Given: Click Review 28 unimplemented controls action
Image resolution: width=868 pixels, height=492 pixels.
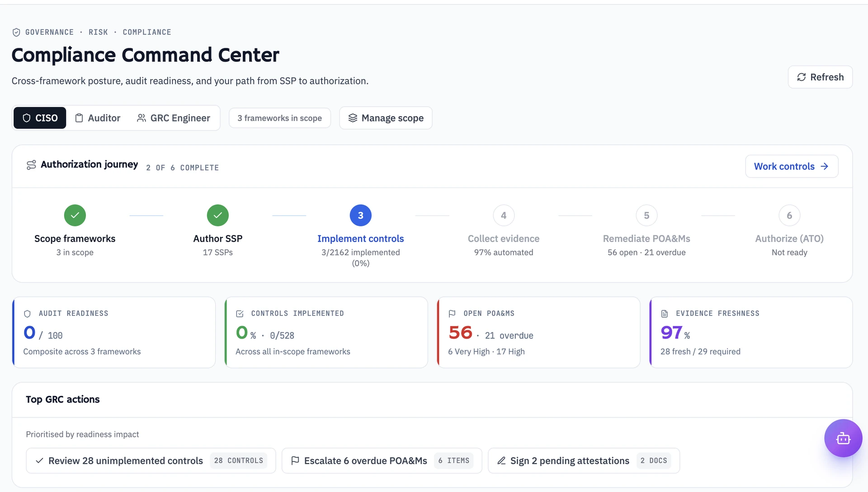Looking at the screenshot, I should coord(151,461).
